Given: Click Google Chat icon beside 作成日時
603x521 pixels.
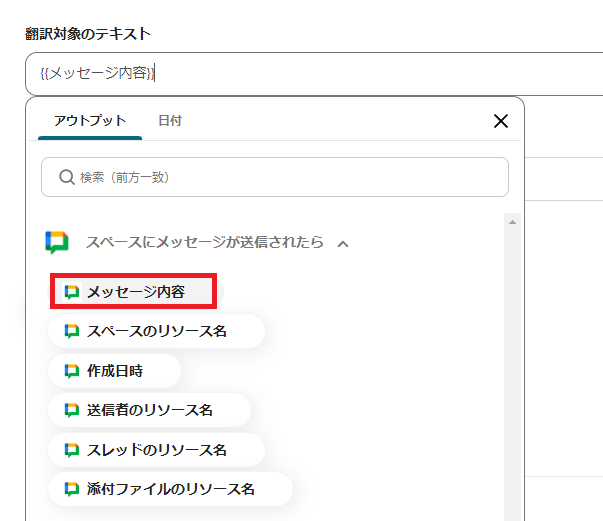Looking at the screenshot, I should [72, 371].
